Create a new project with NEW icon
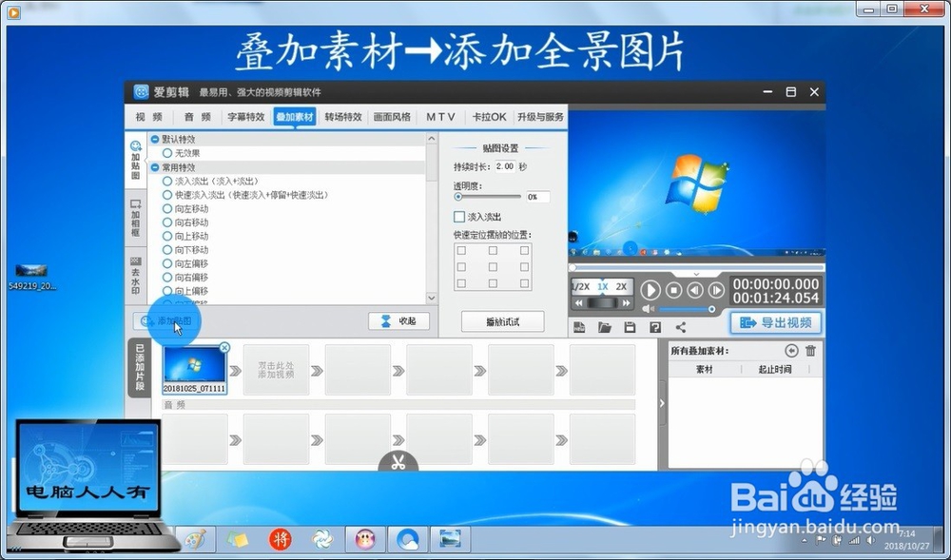The height and width of the screenshot is (560, 951). tap(579, 327)
